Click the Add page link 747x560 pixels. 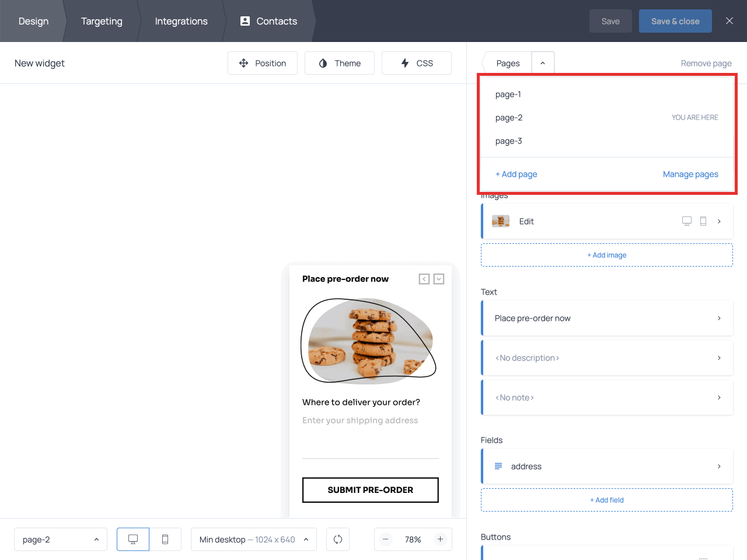[x=516, y=174]
